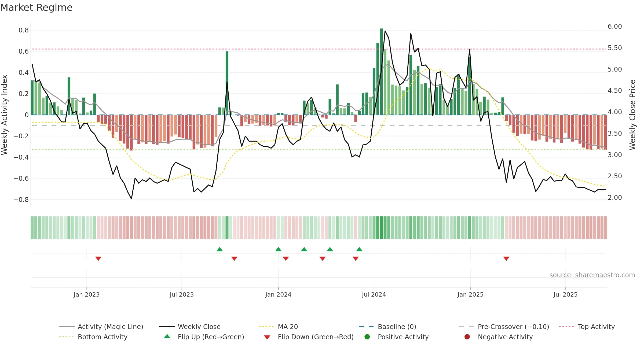The height and width of the screenshot is (362, 644).
Task: Click the −0.4 activity axis tick
Action: [x=21, y=157]
